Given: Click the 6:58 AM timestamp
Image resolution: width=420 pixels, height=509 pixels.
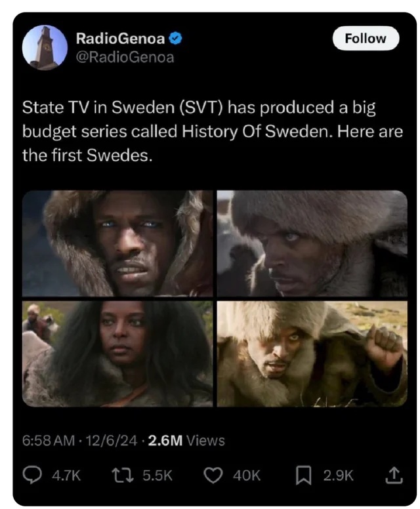Looking at the screenshot, I should (49, 441).
